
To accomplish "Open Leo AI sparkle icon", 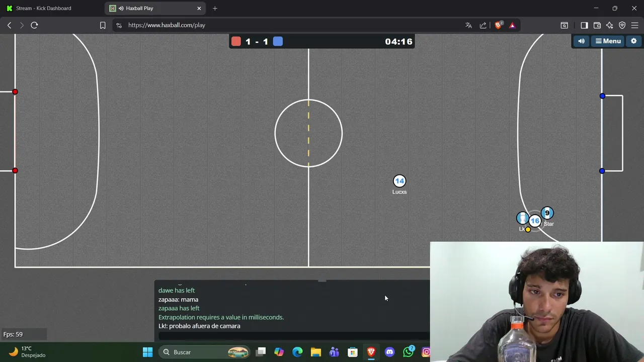I will coord(610,25).
